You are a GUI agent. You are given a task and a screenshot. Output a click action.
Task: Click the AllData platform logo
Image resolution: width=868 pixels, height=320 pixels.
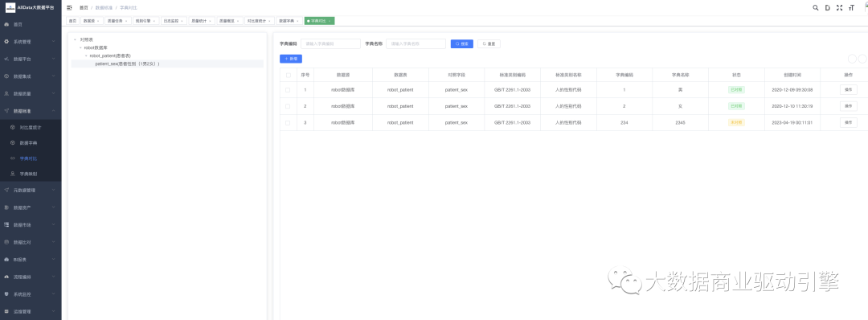coord(10,8)
